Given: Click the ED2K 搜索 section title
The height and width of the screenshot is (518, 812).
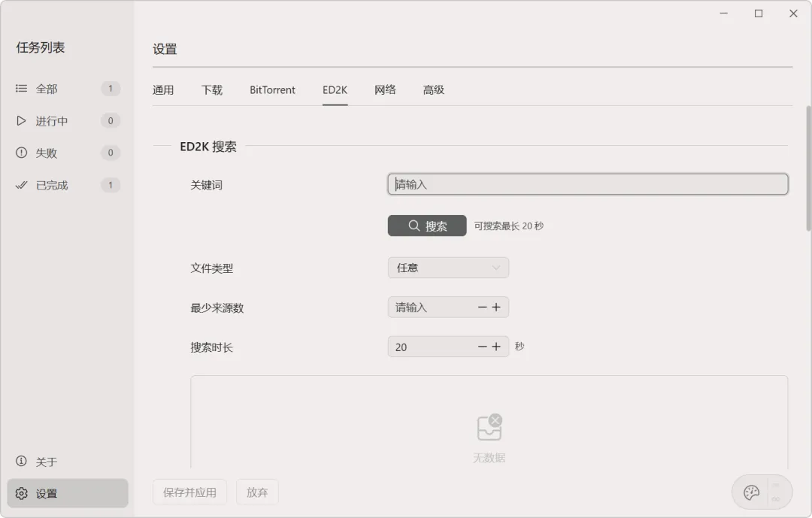Looking at the screenshot, I should [x=208, y=147].
